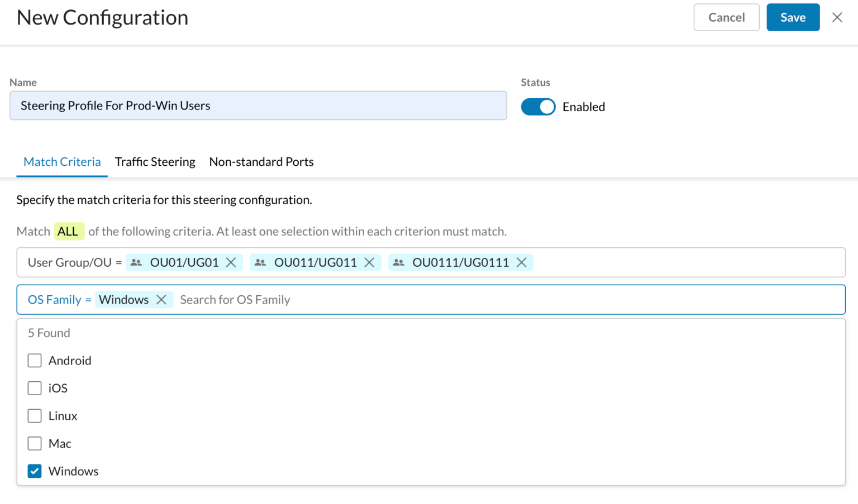Close the New Configuration panel via X icon
This screenshot has width=858, height=504.
pyautogui.click(x=837, y=17)
